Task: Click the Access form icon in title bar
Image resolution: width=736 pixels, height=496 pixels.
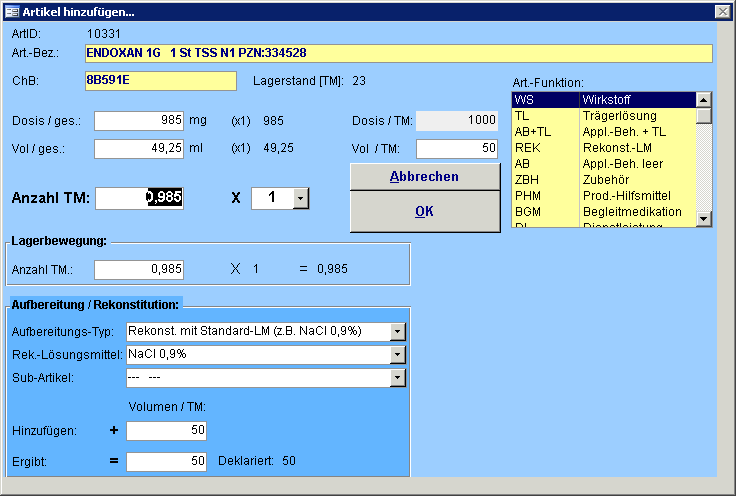Action: (x=12, y=11)
